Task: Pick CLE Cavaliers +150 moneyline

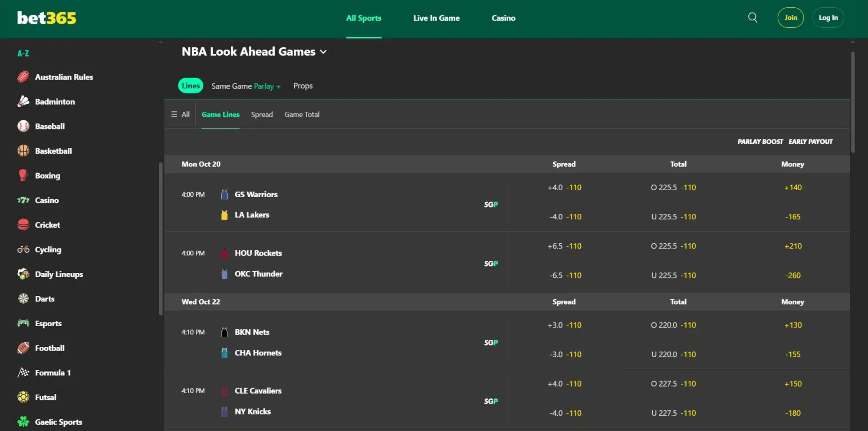Action: tap(793, 384)
